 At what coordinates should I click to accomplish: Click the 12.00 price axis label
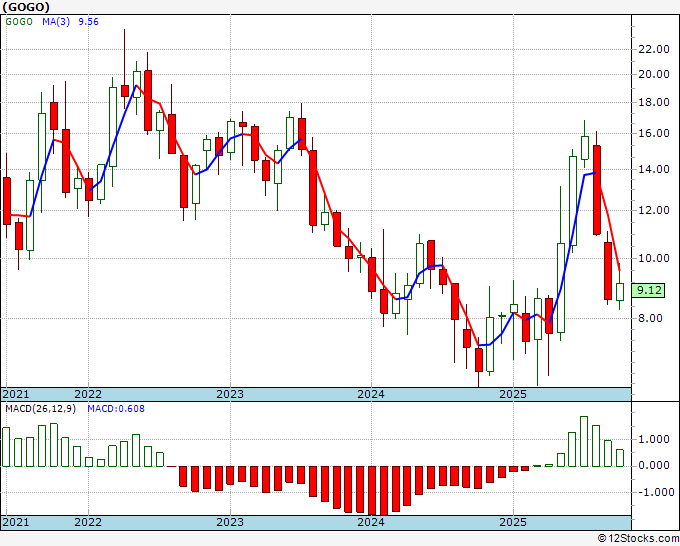654,210
